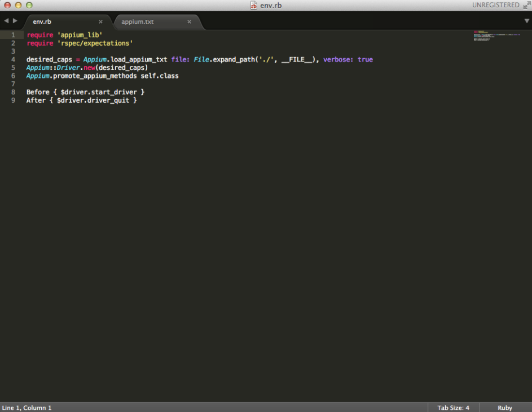This screenshot has width=532, height=412.
Task: Click line number 9 in the gutter
Action: [13, 100]
